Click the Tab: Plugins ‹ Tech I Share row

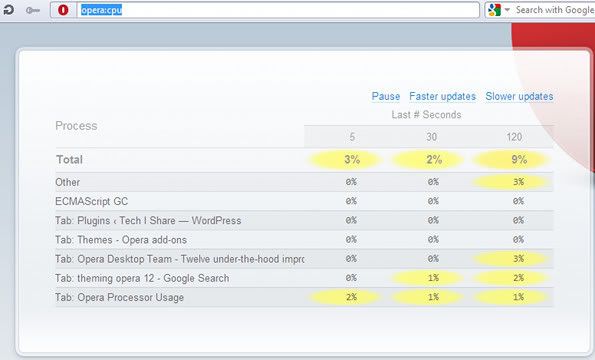304,220
